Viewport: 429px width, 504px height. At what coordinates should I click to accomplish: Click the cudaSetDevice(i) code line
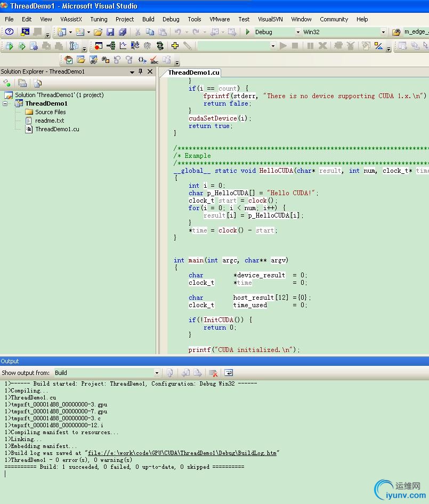point(220,118)
